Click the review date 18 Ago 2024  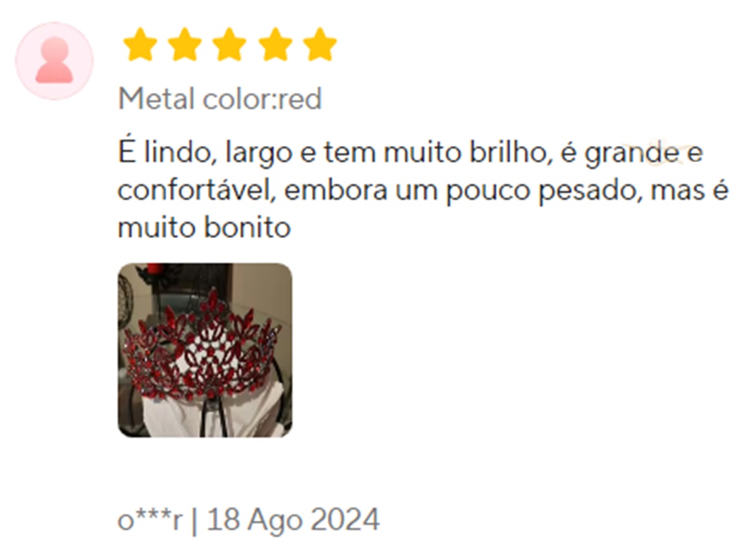click(x=293, y=520)
